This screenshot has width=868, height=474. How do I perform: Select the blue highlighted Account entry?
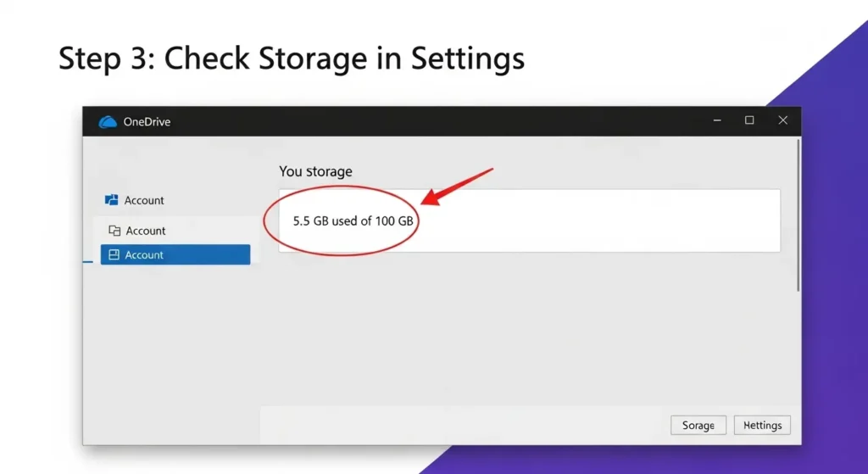click(175, 255)
